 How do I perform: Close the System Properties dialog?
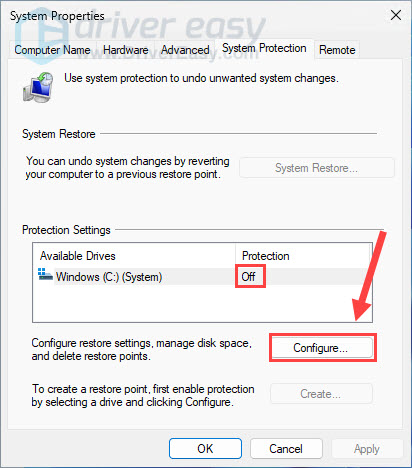(x=396, y=15)
